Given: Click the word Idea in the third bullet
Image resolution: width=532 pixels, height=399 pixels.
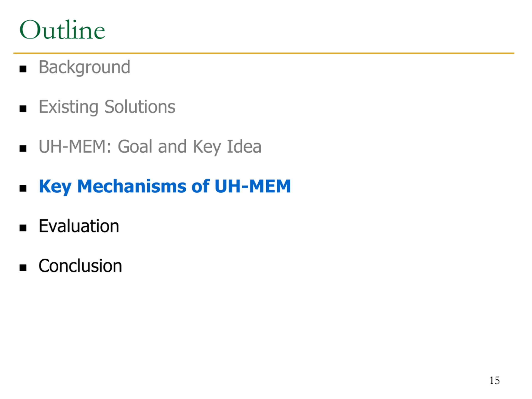Looking at the screenshot, I should 244,147.
